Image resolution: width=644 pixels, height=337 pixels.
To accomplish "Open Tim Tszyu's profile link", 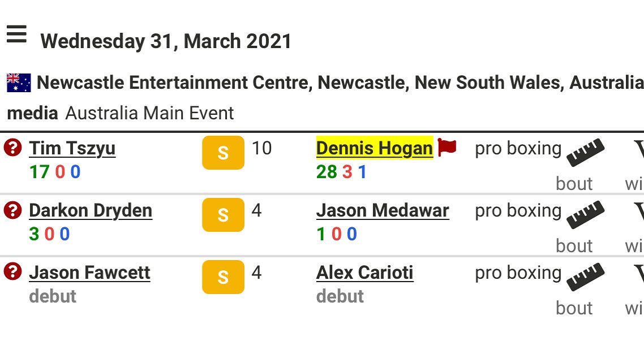I will tap(72, 149).
